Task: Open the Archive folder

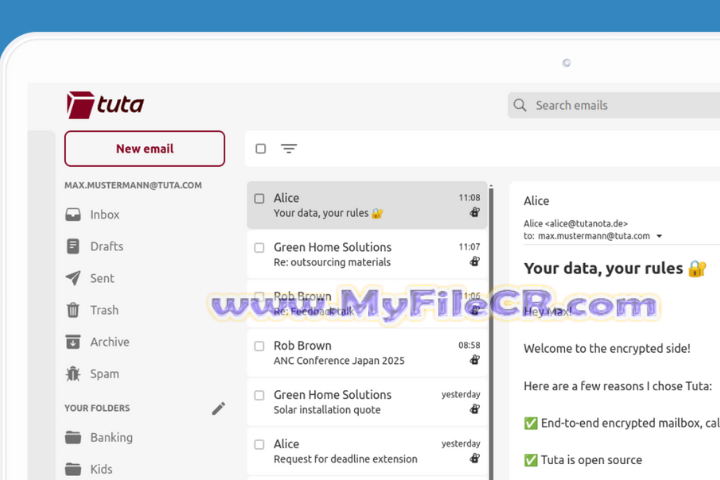Action: (110, 342)
